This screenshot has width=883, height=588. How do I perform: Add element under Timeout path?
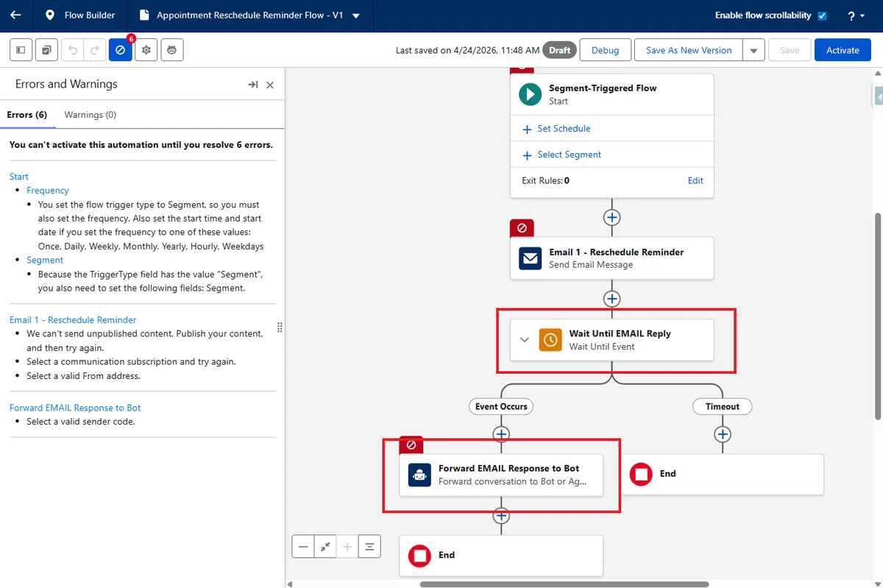(x=723, y=434)
